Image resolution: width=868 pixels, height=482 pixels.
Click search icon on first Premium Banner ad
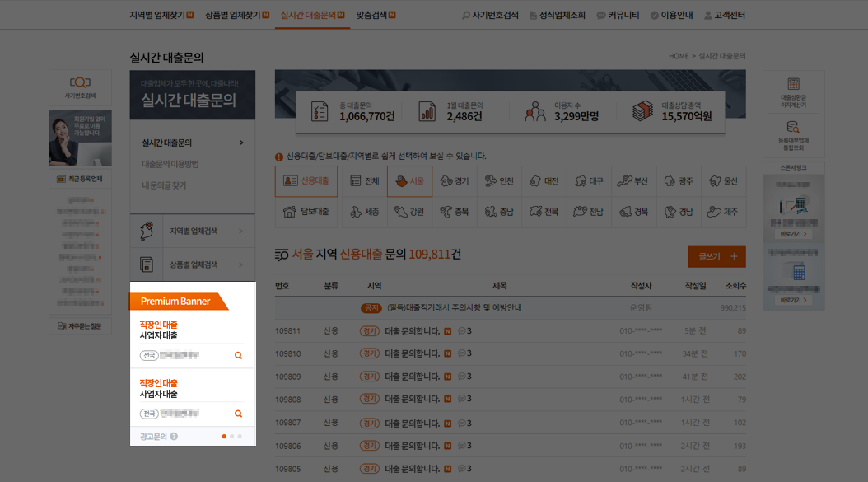pos(238,356)
